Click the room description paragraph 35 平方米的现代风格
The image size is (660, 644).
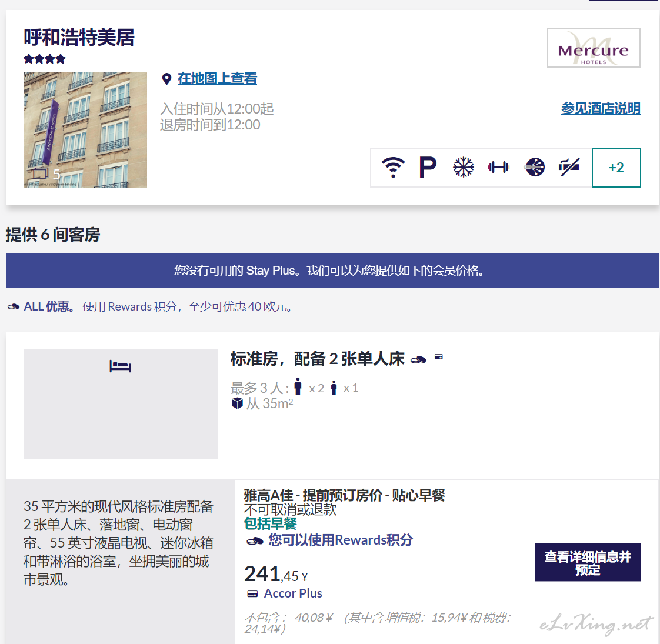[x=118, y=543]
